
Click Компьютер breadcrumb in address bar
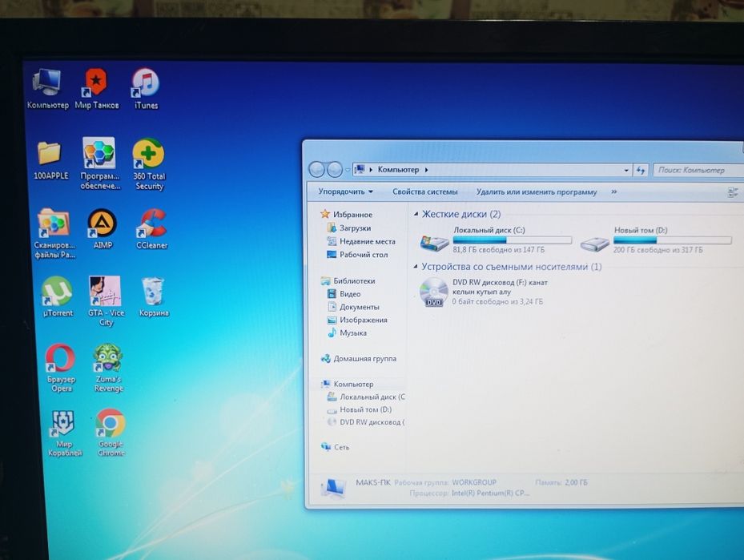click(398, 169)
